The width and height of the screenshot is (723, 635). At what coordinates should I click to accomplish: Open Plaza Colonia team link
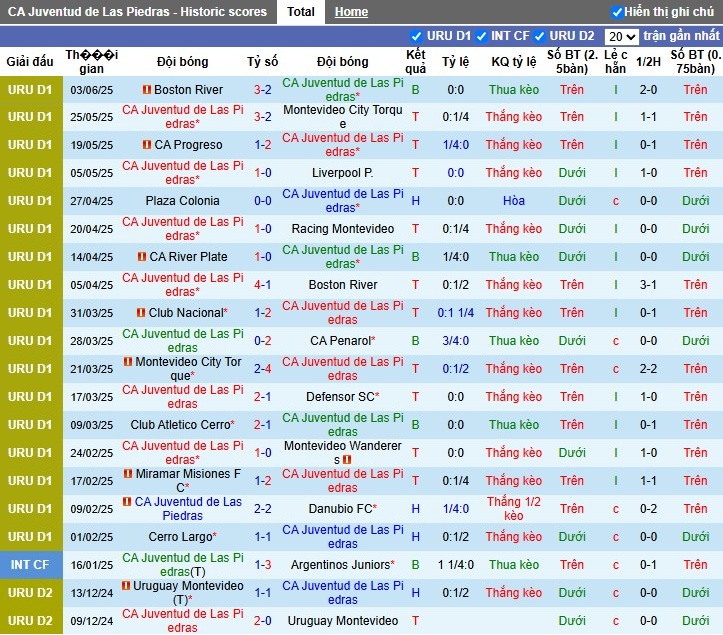pos(182,201)
